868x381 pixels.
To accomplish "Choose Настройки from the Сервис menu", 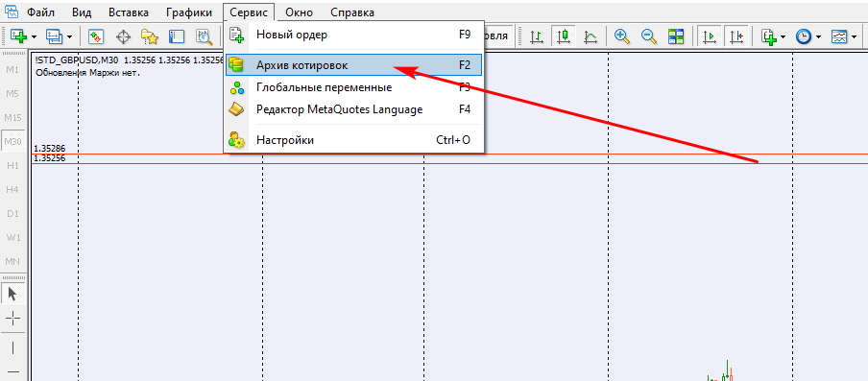I will [354, 140].
